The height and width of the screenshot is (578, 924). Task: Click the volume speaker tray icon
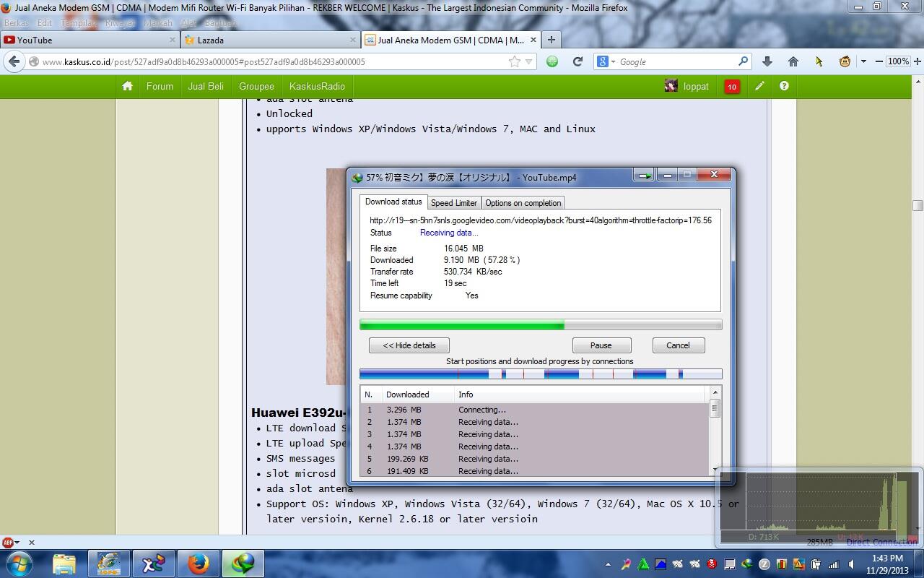point(851,564)
